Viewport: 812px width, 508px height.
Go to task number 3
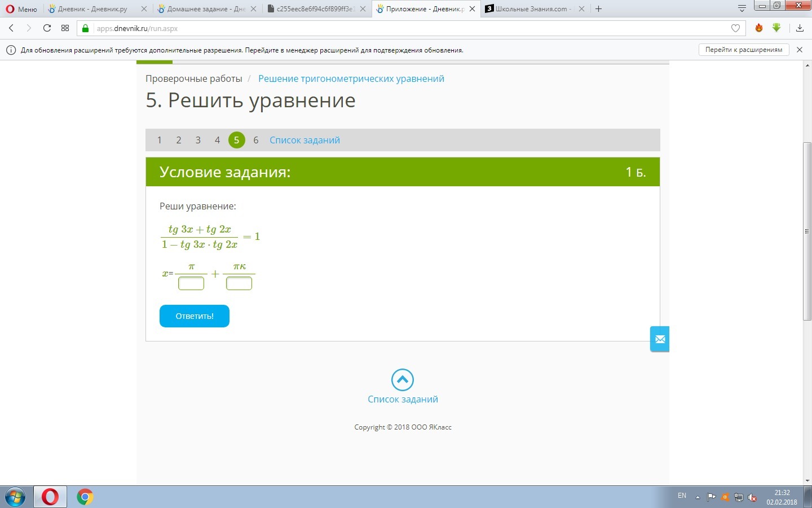click(x=198, y=140)
